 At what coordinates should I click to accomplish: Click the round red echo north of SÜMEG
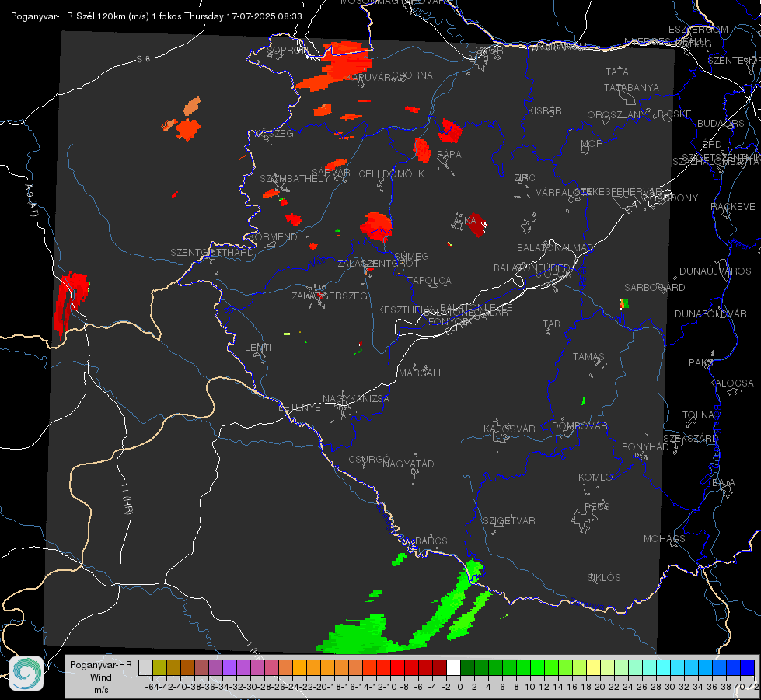pos(376,226)
